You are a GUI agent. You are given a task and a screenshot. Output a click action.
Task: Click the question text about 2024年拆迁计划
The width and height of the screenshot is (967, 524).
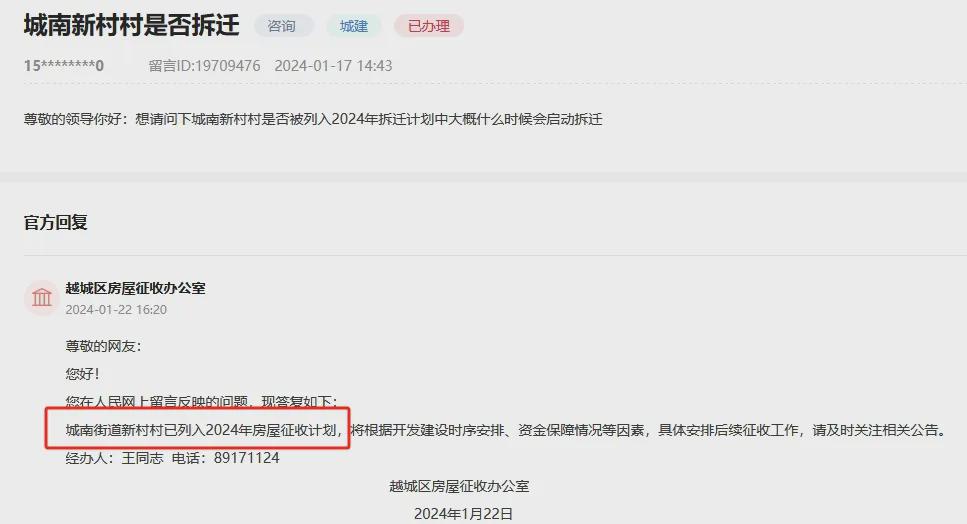[x=313, y=119]
